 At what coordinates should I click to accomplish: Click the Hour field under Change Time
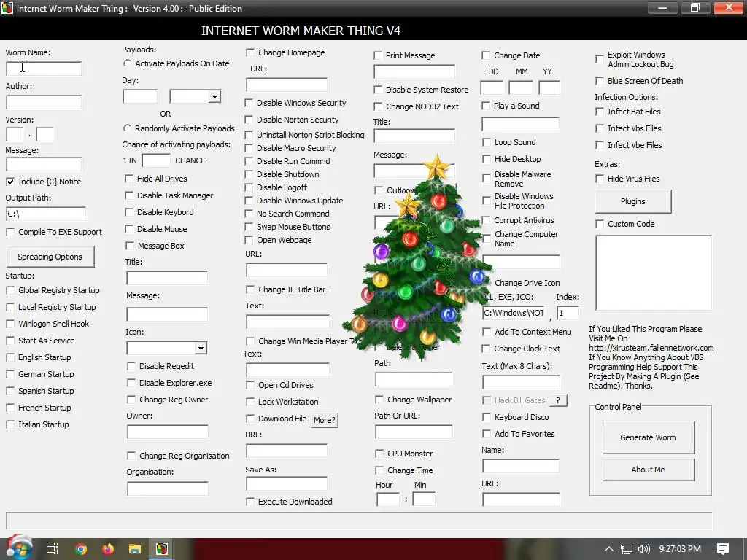[388, 499]
